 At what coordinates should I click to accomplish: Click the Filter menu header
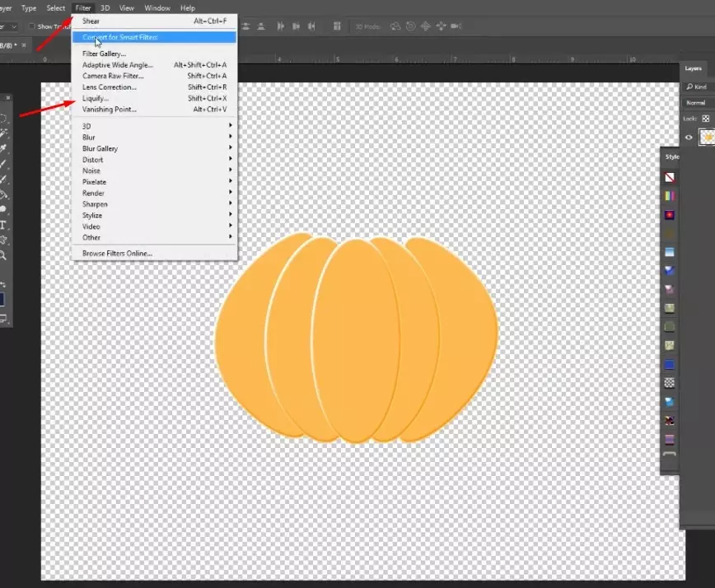(83, 8)
